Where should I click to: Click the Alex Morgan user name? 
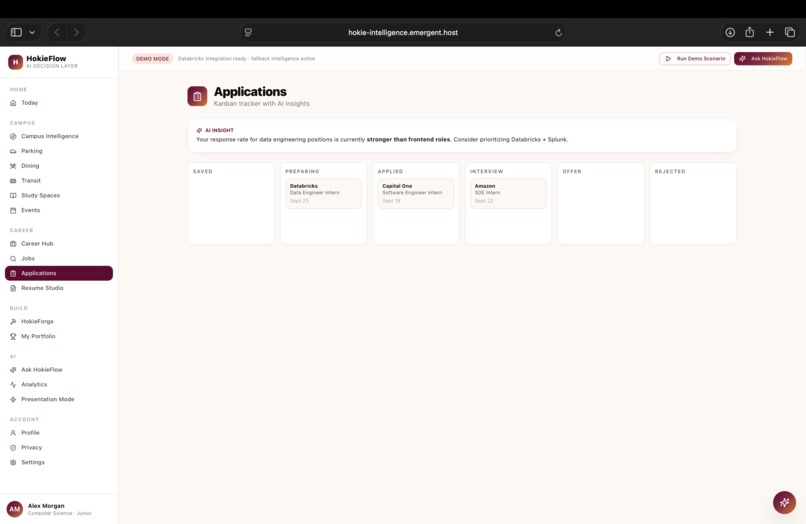(46, 506)
